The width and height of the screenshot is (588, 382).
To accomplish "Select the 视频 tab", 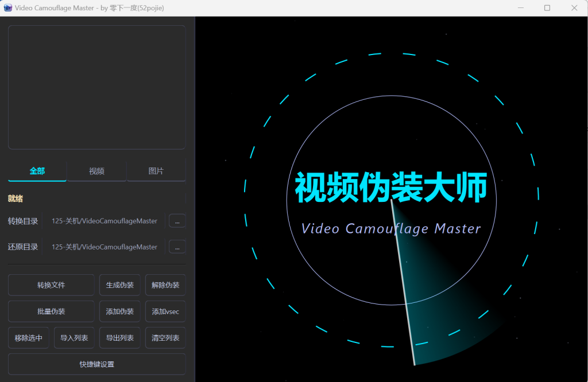I will (x=96, y=171).
